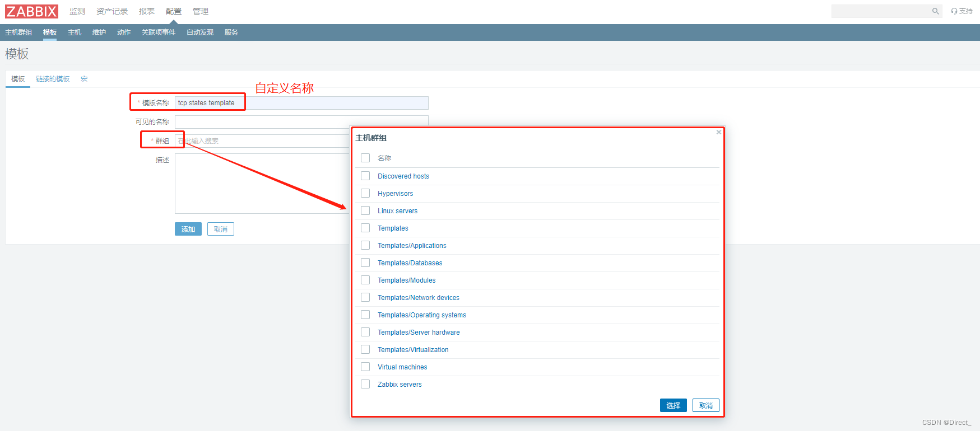
Task: Open the 监测 menu
Action: 77,11
